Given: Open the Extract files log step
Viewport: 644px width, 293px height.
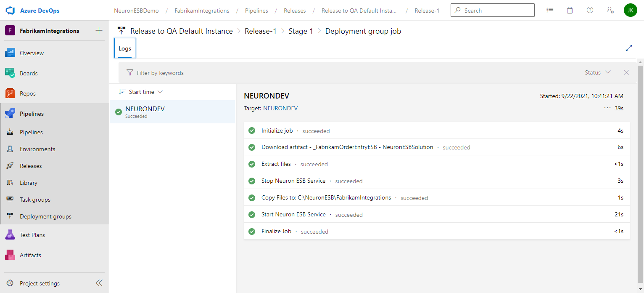Looking at the screenshot, I should (437, 164).
